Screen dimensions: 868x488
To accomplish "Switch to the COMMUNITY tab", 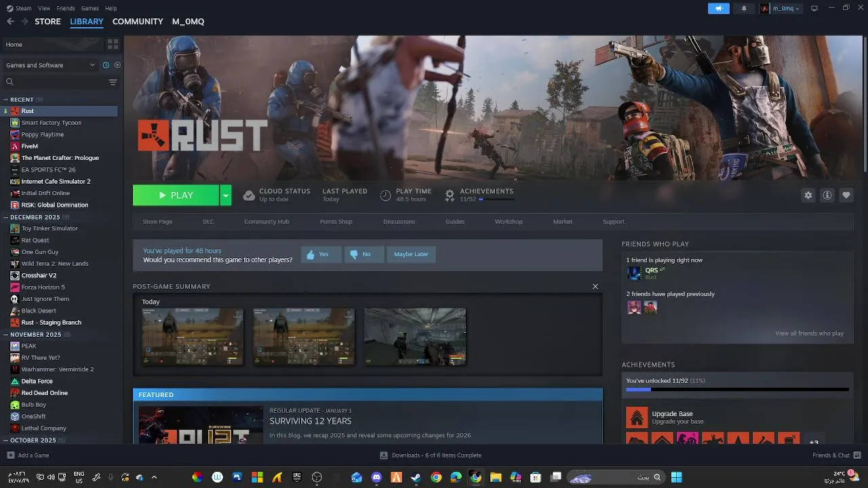I will point(138,22).
